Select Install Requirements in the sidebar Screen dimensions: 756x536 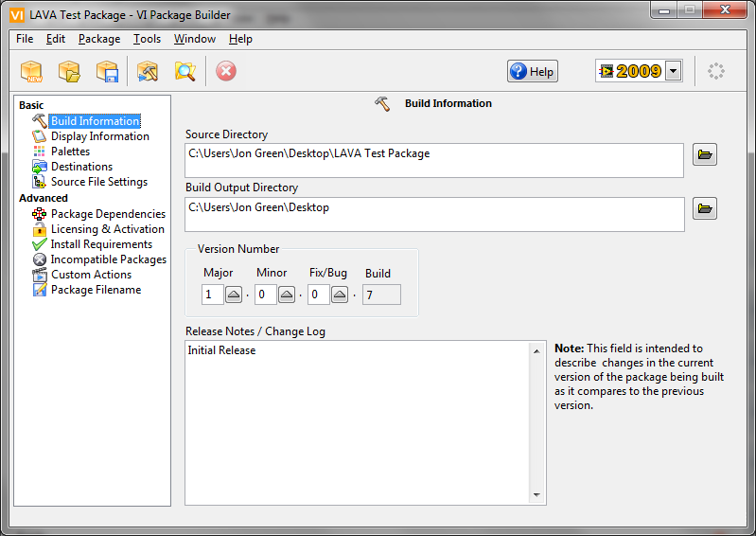tap(101, 244)
